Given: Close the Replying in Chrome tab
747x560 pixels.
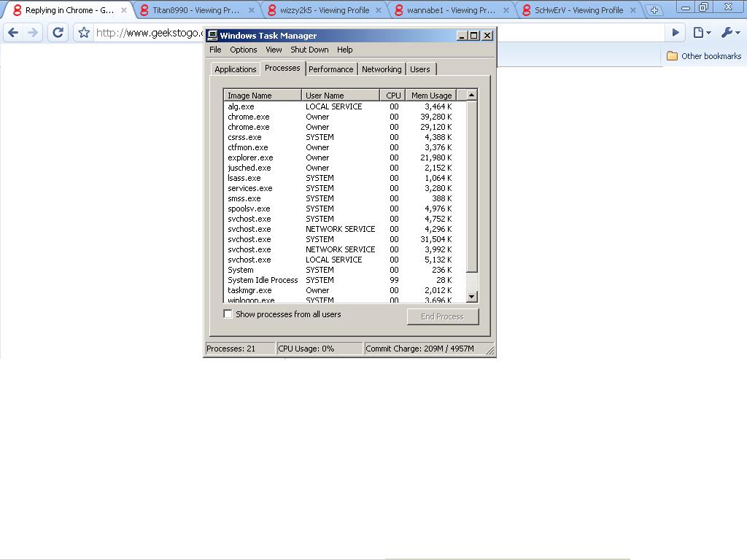Looking at the screenshot, I should click(x=124, y=10).
